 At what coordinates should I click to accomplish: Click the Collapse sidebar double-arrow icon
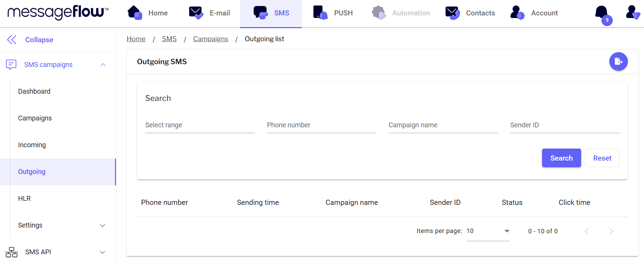coord(12,40)
